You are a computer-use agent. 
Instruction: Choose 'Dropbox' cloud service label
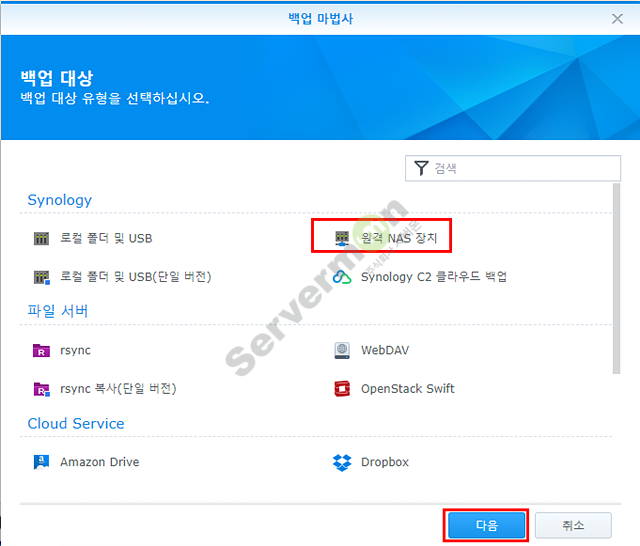pos(385,462)
